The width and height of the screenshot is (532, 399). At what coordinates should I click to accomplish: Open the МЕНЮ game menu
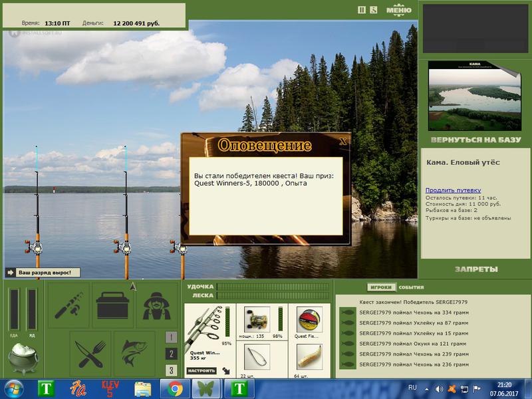click(398, 10)
